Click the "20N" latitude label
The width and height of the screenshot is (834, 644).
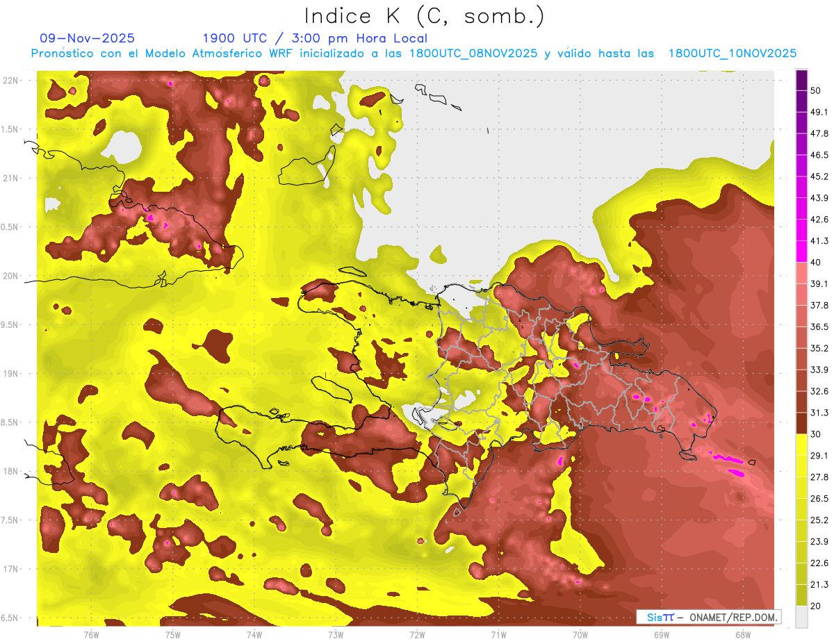tap(12, 276)
